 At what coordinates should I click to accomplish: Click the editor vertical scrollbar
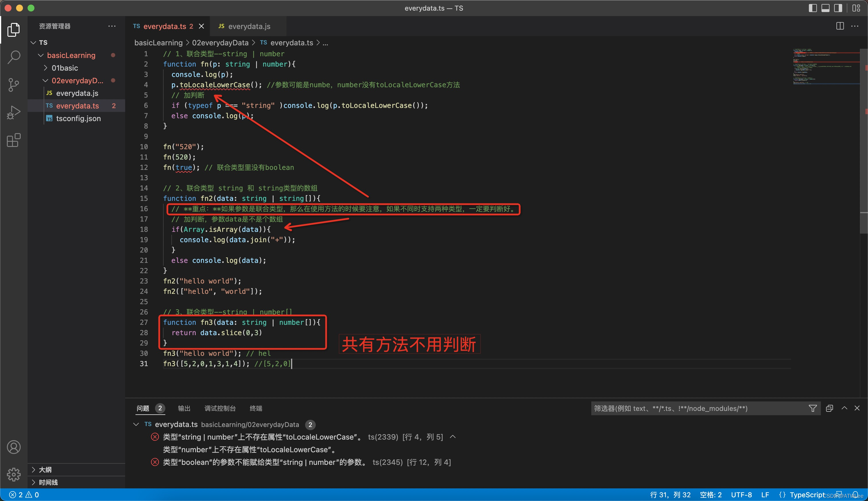(x=863, y=141)
